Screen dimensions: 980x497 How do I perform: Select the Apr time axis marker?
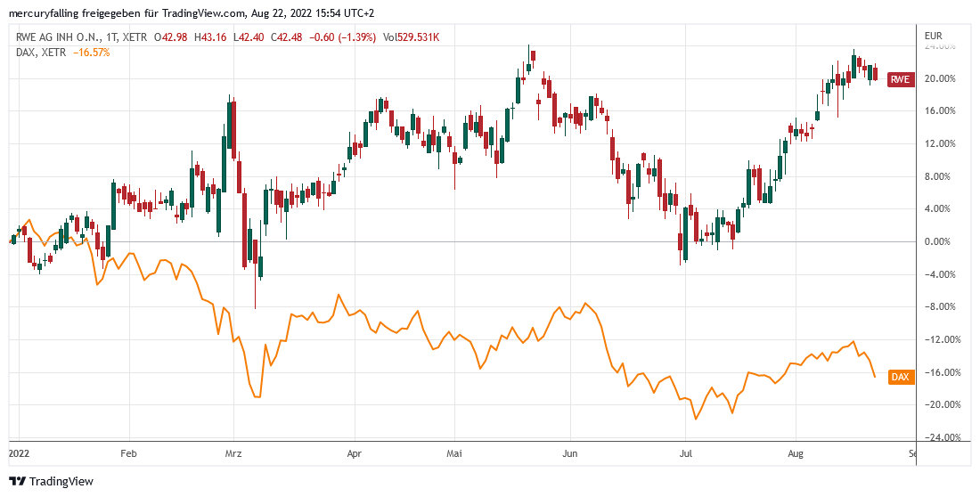click(355, 452)
